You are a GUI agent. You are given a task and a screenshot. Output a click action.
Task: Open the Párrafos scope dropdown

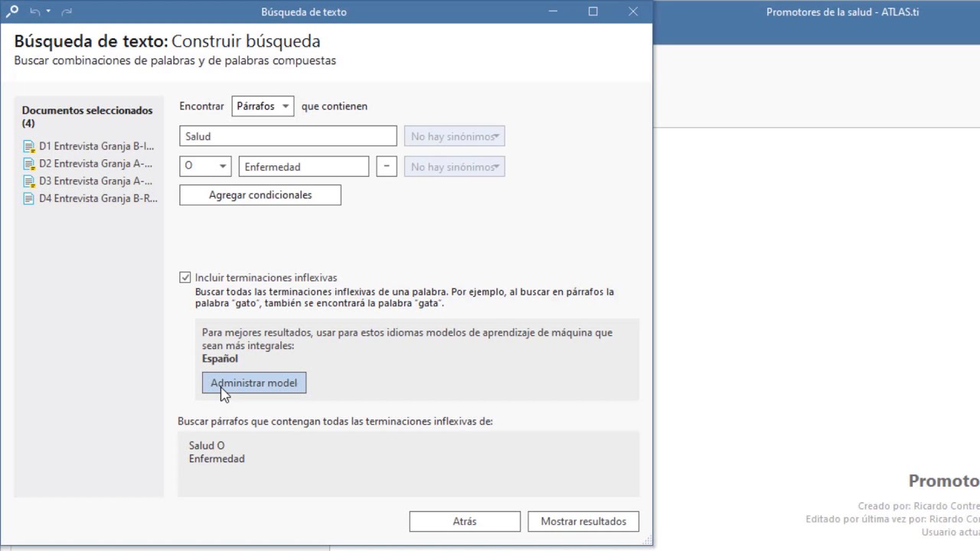[x=263, y=106]
